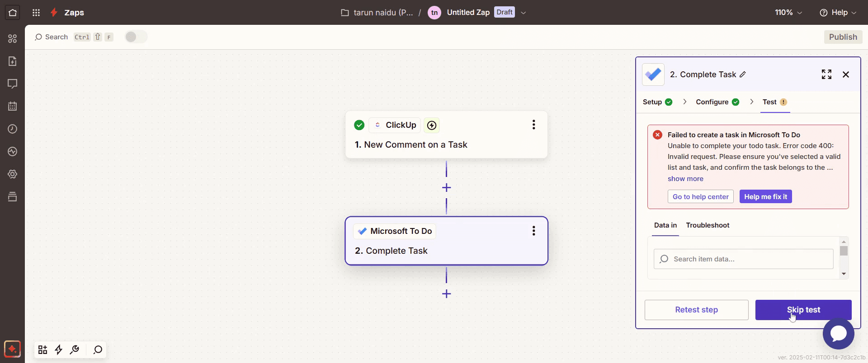Screen dimensions: 868x363
Task: Focus the Search item data field
Action: point(743,259)
